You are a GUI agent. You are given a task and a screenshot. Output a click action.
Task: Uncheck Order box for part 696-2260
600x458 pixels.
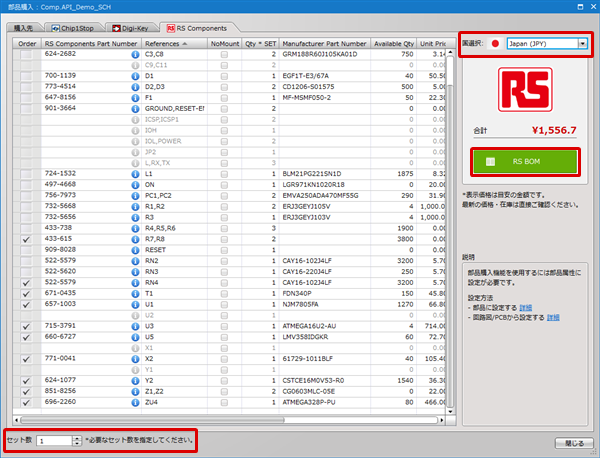pos(26,403)
